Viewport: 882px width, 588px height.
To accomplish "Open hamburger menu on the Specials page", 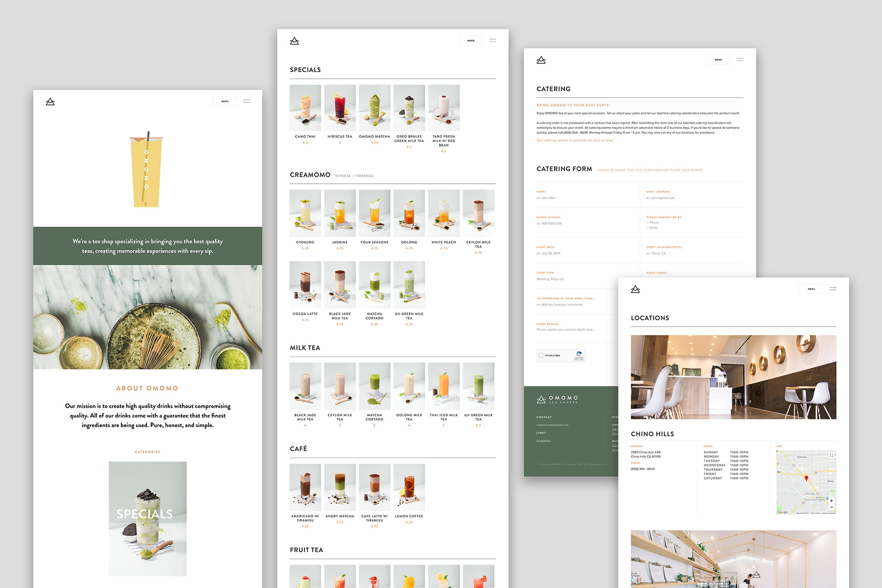I will [492, 40].
